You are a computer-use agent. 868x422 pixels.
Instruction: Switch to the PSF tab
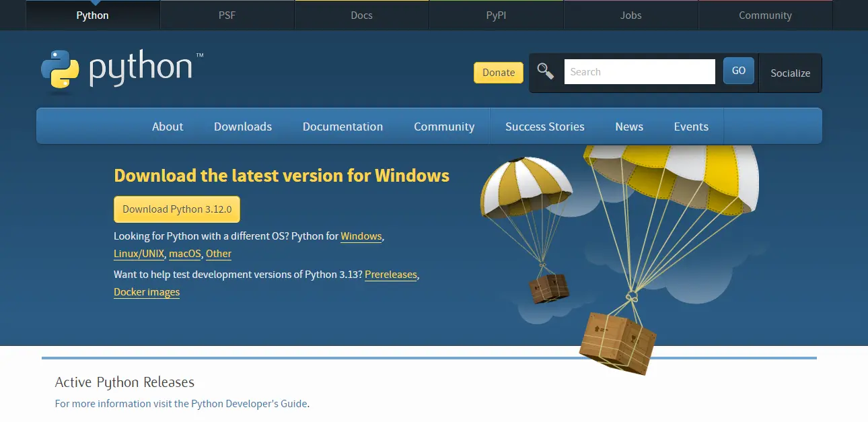pos(227,15)
